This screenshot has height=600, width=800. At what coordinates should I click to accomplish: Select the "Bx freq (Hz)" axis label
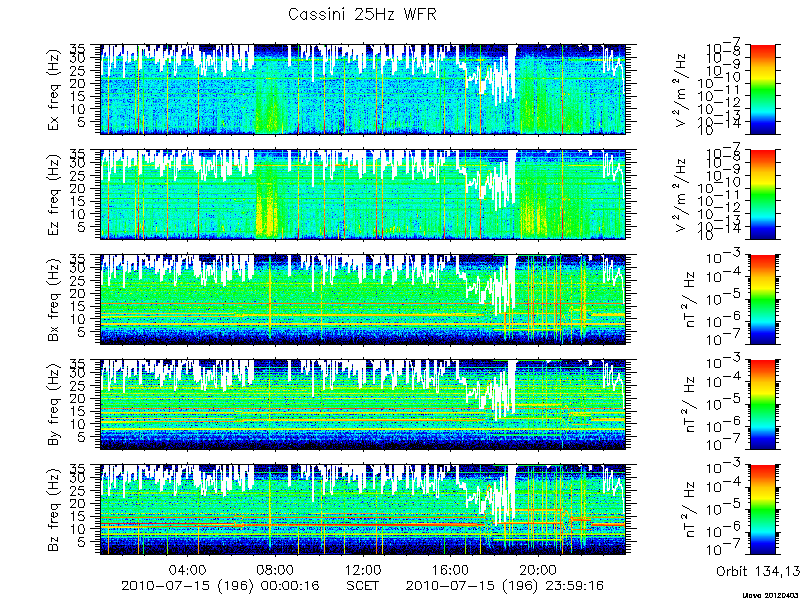[54, 299]
